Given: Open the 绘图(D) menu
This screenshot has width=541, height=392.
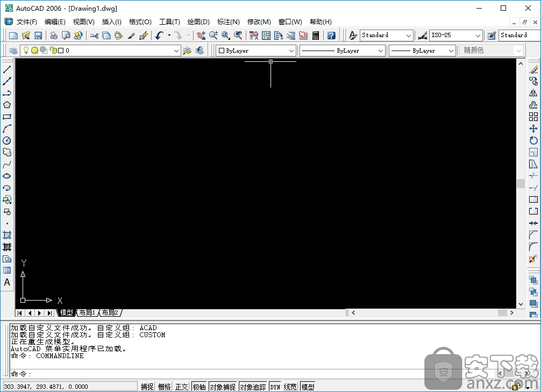Looking at the screenshot, I should tap(198, 22).
